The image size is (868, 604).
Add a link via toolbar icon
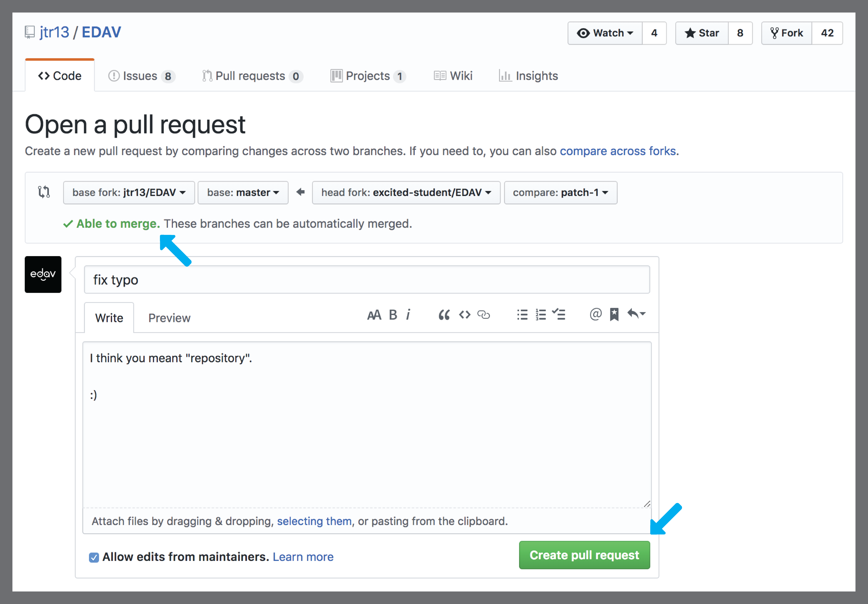[484, 315]
